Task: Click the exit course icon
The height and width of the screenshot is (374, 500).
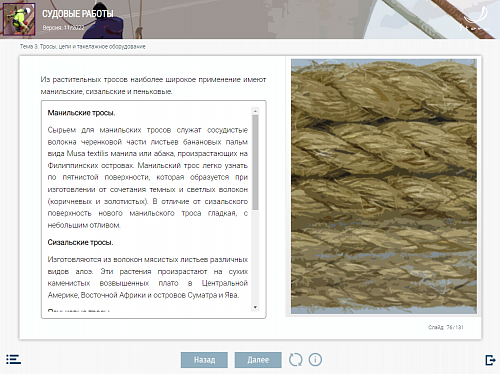Action: (490, 360)
